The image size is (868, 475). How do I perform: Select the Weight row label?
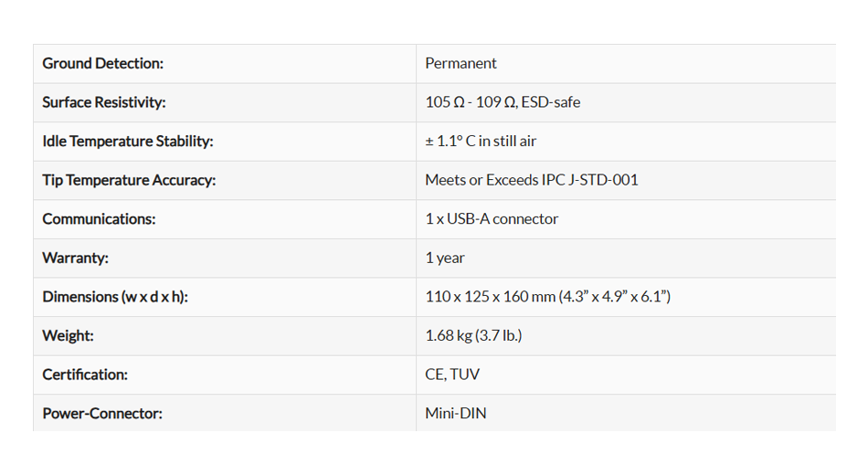(x=68, y=335)
